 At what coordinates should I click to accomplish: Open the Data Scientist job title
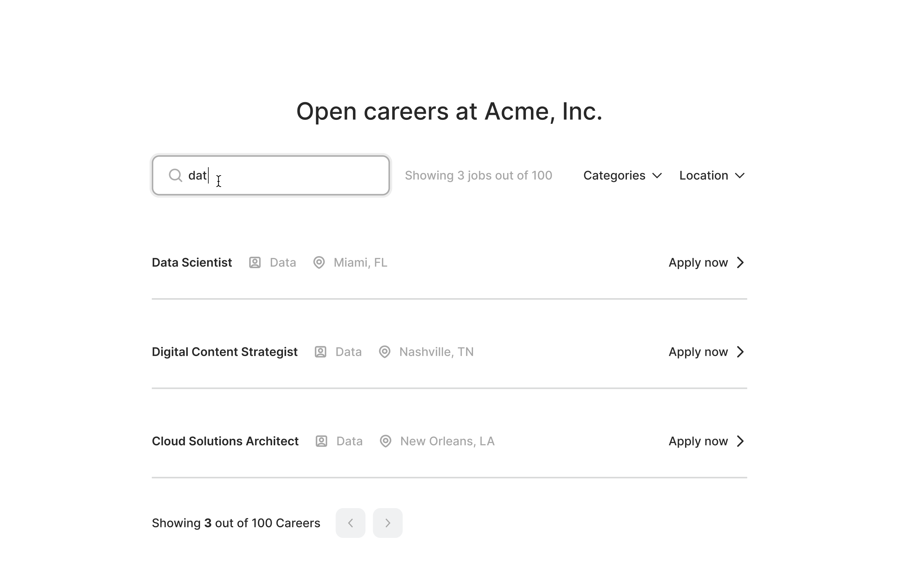(192, 262)
